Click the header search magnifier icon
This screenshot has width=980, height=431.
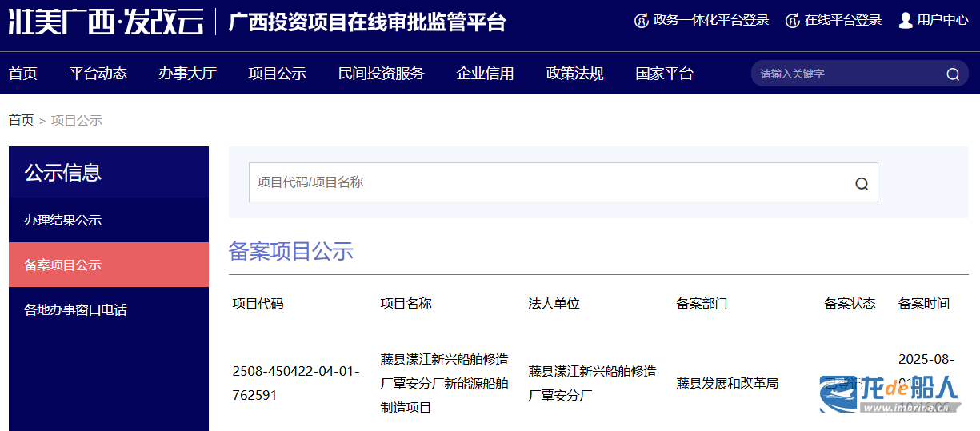pyautogui.click(x=953, y=74)
